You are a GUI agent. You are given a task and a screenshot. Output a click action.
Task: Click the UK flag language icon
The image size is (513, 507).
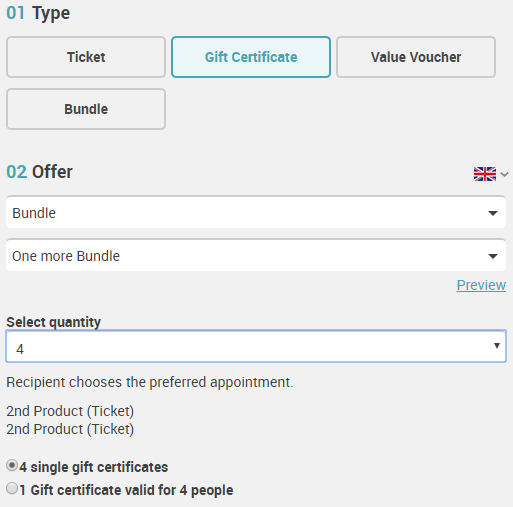485,174
